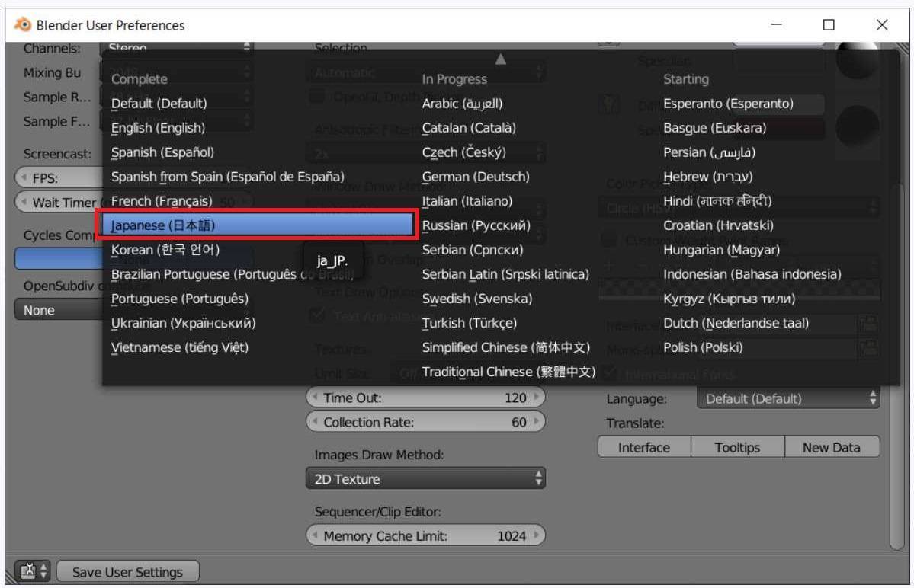Select Indonesian (Bahasa indonesia) language
Screen dimensions: 914x588
click(x=752, y=274)
